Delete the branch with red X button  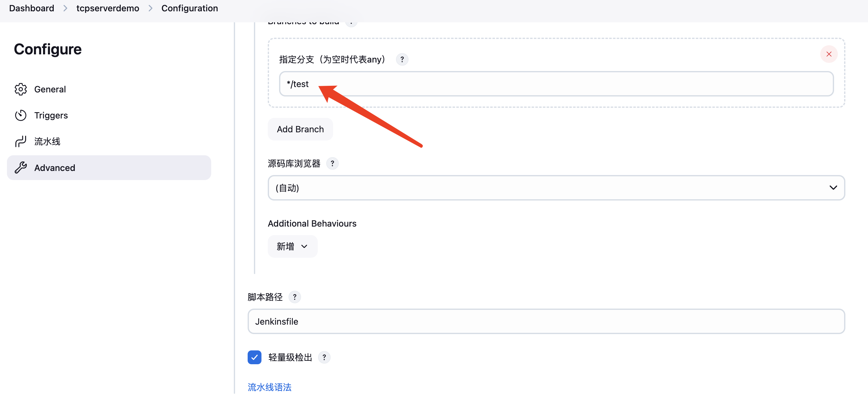coord(829,54)
